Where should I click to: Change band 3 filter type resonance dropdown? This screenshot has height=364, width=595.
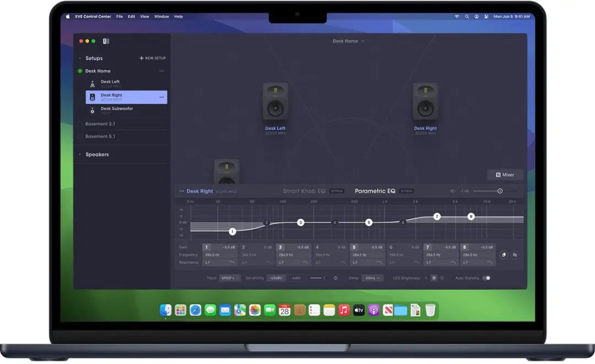point(305,262)
